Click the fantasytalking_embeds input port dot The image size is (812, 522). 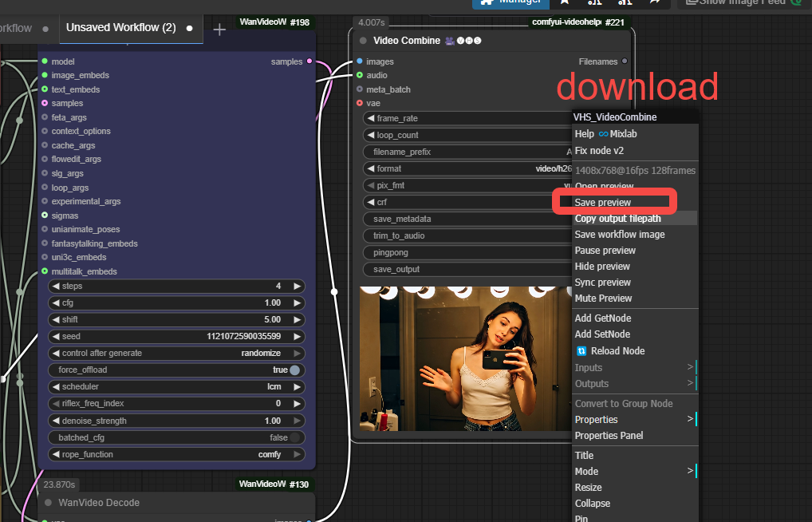[x=45, y=243]
